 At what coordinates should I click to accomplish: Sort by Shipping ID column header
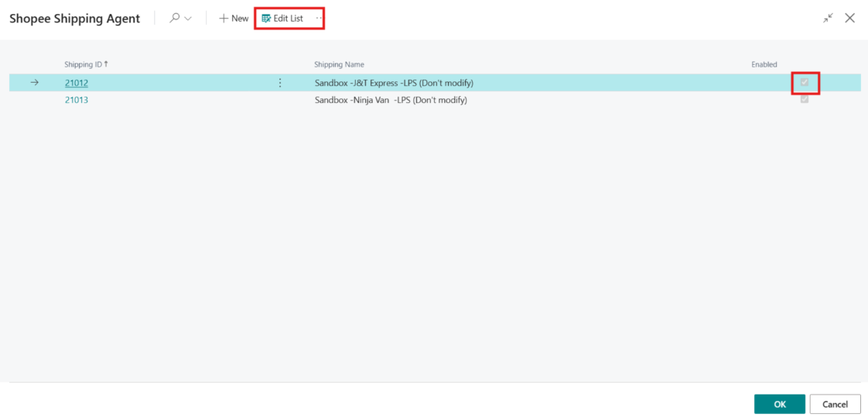coord(86,64)
